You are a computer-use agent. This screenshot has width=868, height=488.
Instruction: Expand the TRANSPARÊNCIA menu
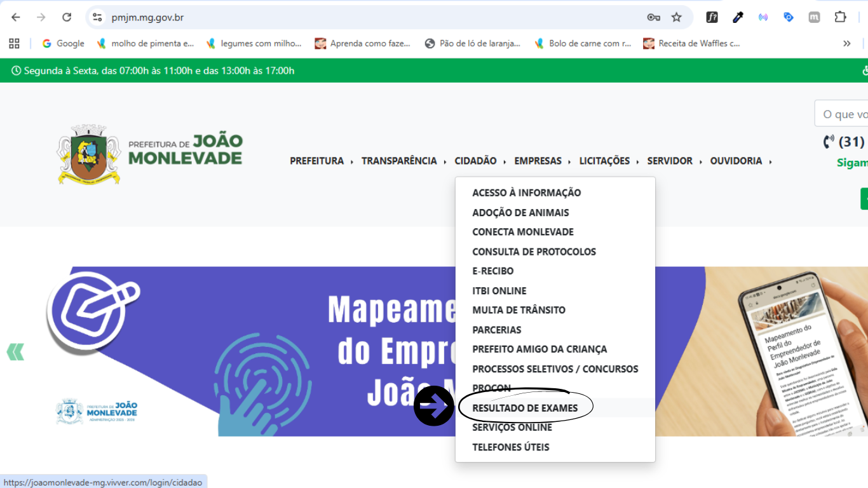399,161
